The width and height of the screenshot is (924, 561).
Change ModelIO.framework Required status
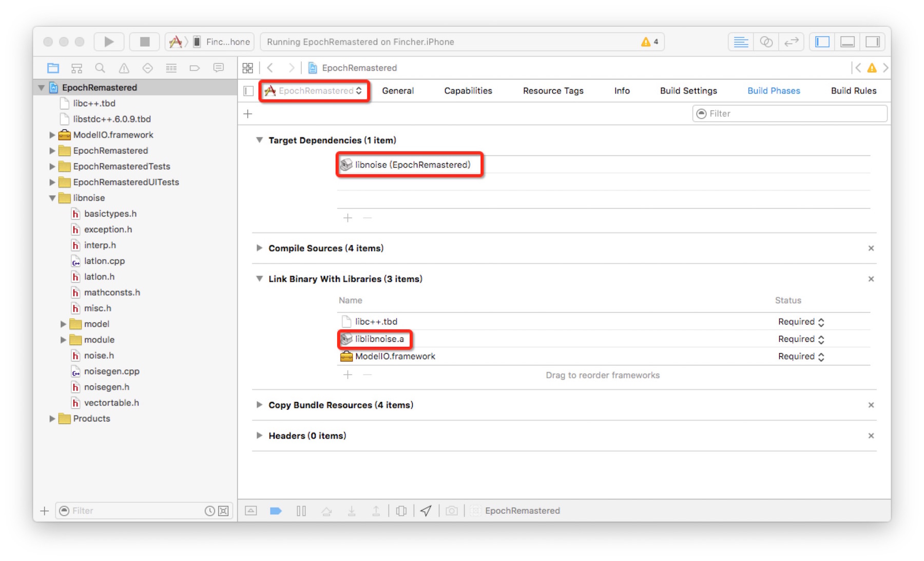pos(801,357)
